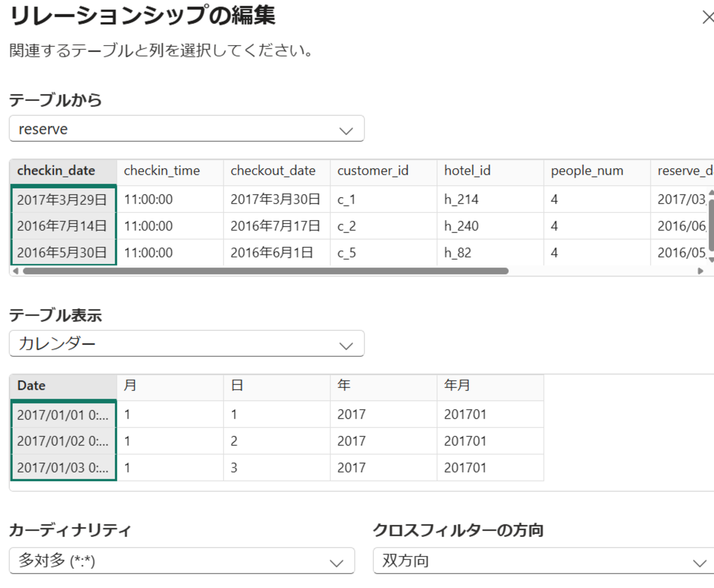Select the 月 column header
Screen dimensions: 714x588
pos(130,385)
